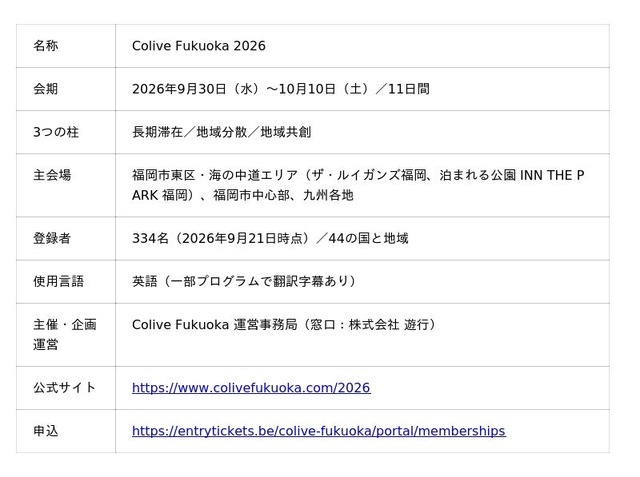Click the 英語 language description text

(x=244, y=282)
